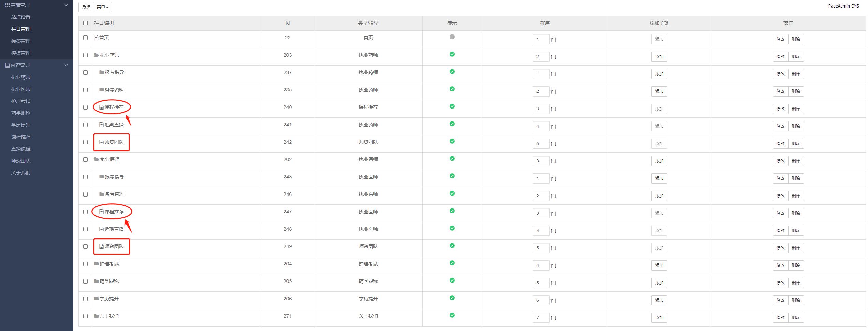Collapse the 内容管理 sidebar section
Image resolution: width=868 pixels, height=331 pixels.
click(x=66, y=65)
